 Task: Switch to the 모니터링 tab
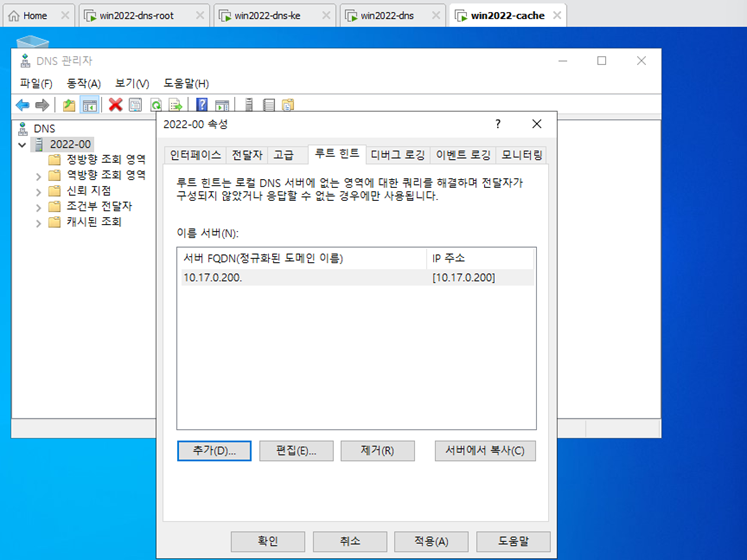522,155
